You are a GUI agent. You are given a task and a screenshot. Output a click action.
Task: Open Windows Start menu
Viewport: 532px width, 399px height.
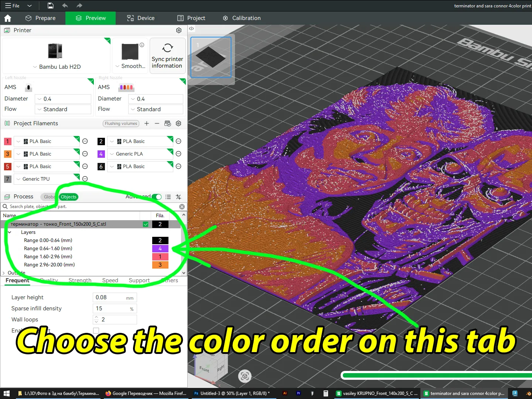click(x=7, y=393)
